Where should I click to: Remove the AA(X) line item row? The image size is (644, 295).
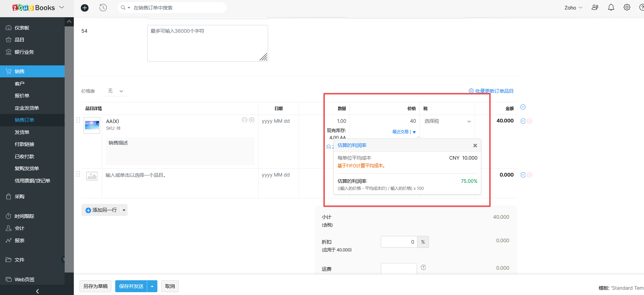point(529,121)
